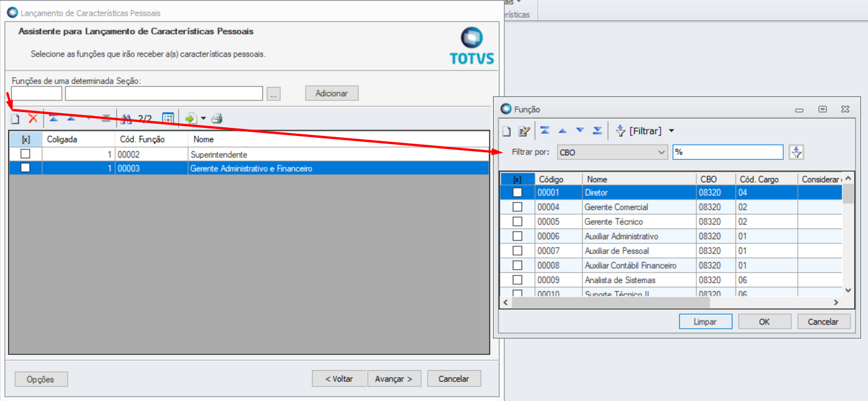Click the binoculars search icon in the wizard toolbar
Viewport: 868px width, 401px height.
[127, 119]
